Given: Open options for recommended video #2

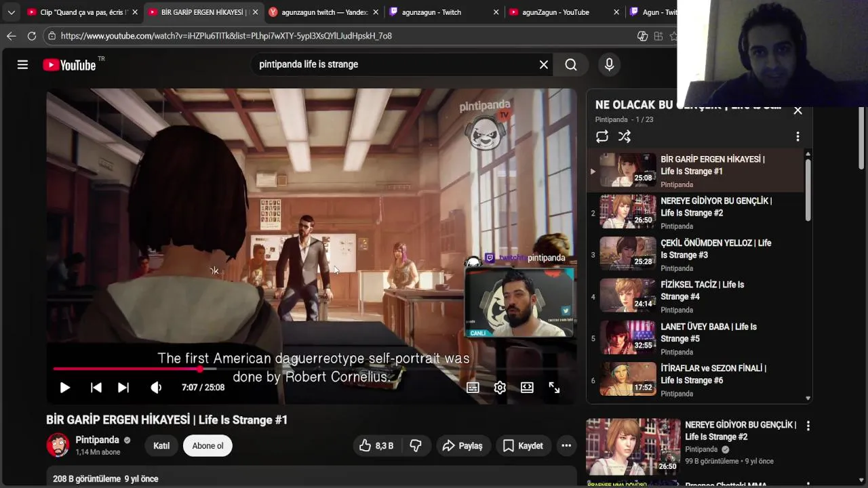Looking at the screenshot, I should pos(808,426).
